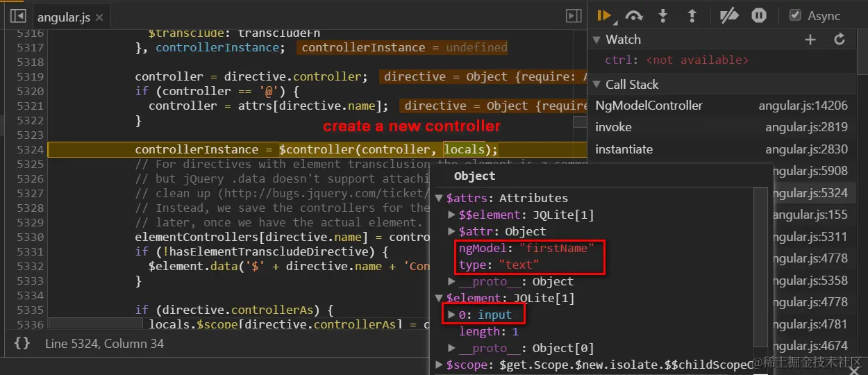The image size is (868, 375).
Task: Deactivate breakpoints
Action: (x=729, y=15)
